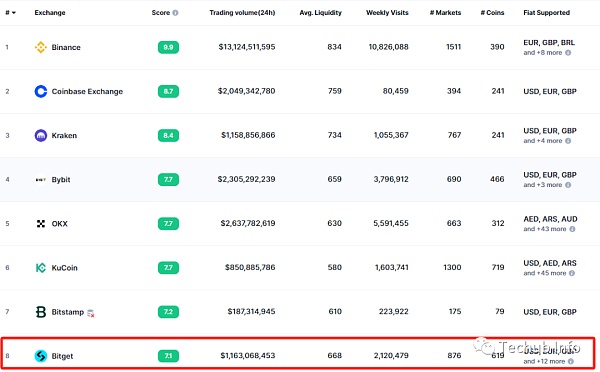Click the info icon after KuCoin's +45 more
The width and height of the screenshot is (600, 372).
click(x=572, y=273)
